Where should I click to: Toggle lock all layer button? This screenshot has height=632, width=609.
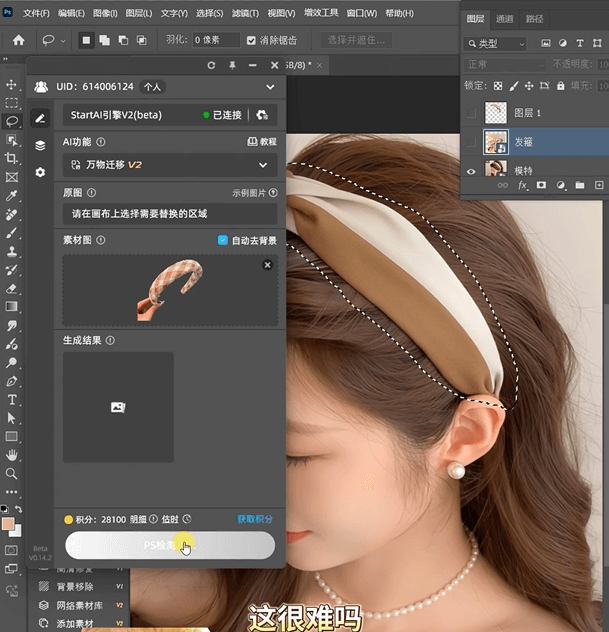tap(561, 86)
